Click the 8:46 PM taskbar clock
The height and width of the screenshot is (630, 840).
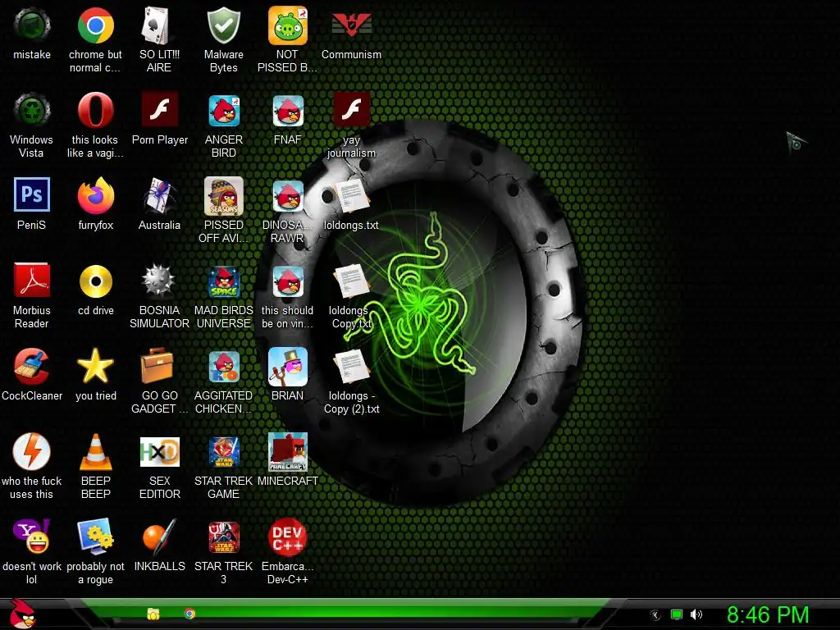click(x=768, y=614)
